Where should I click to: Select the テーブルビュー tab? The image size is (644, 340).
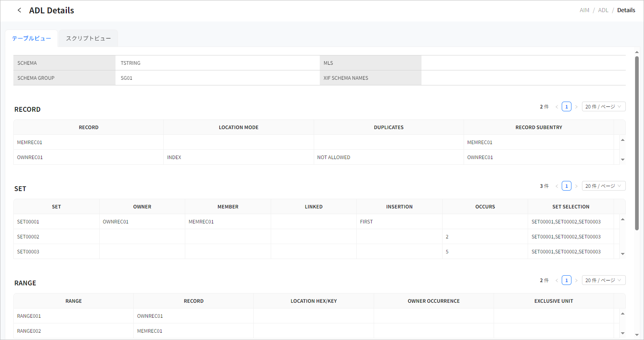32,38
